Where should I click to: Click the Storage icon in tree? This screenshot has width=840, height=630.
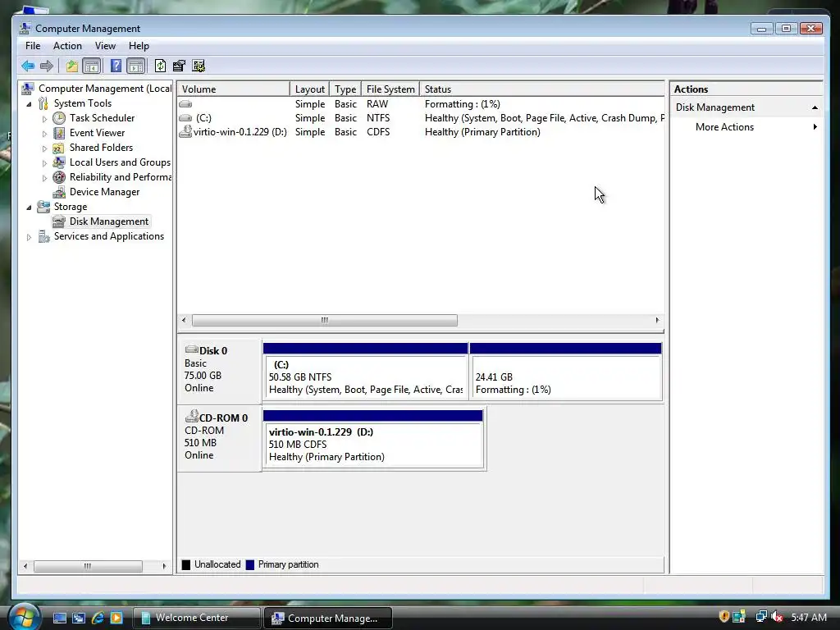click(43, 207)
